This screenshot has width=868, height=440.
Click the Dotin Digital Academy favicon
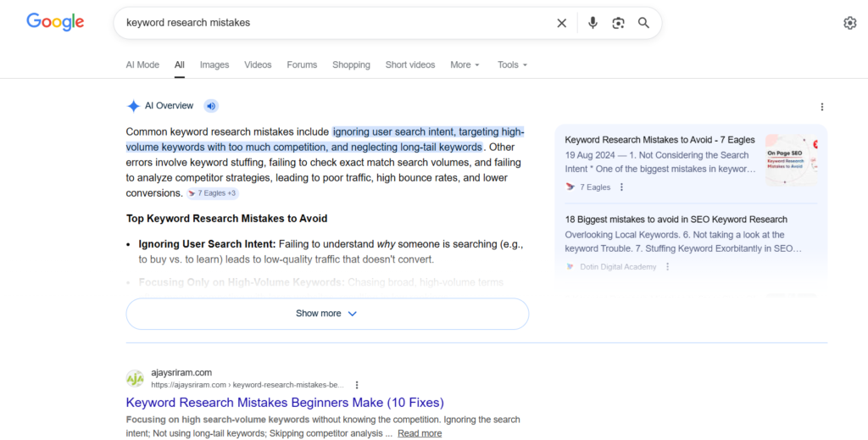[x=570, y=267]
